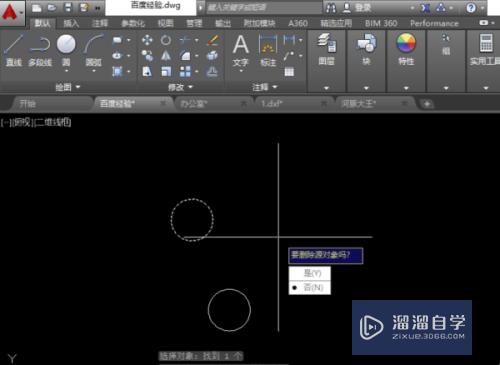Click the Help question mark icon

[x=471, y=8]
